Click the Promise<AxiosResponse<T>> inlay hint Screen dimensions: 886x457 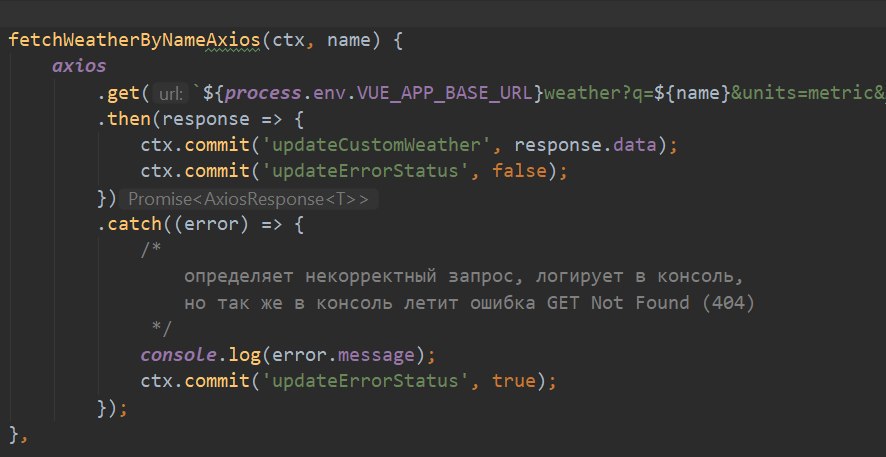[249, 199]
